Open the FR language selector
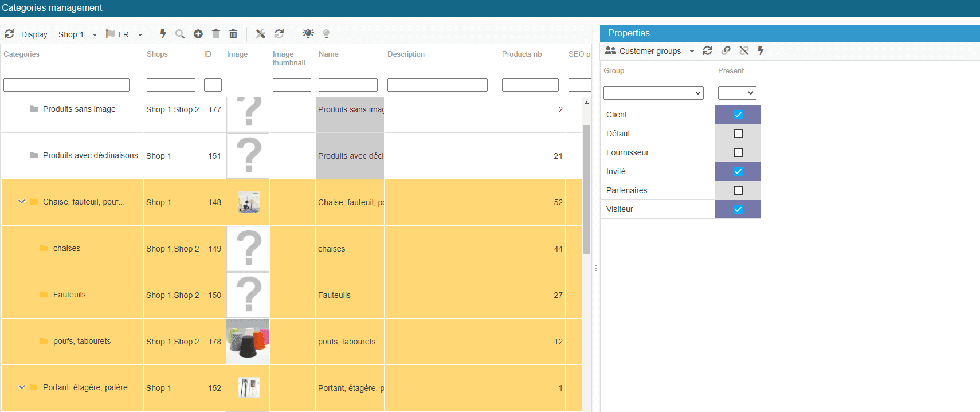This screenshot has width=980, height=412. 125,34
